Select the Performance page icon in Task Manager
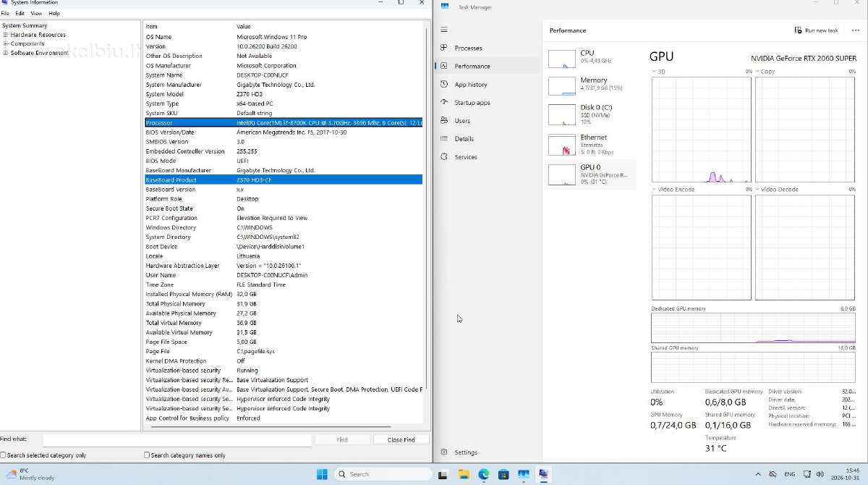868x485 pixels. pyautogui.click(x=444, y=66)
